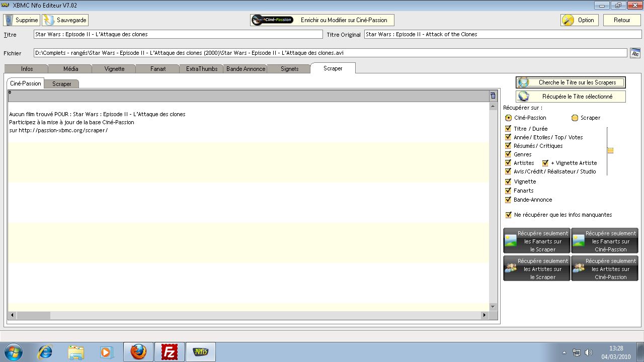The image size is (644, 362).
Task: Launch Internet Explorer from the taskbar
Action: 45,352
